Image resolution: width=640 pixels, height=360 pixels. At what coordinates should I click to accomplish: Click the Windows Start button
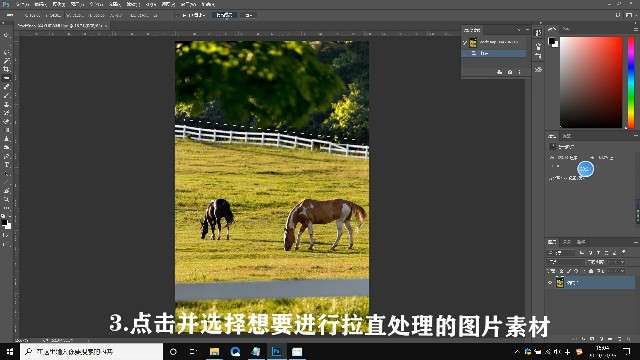pos(9,351)
